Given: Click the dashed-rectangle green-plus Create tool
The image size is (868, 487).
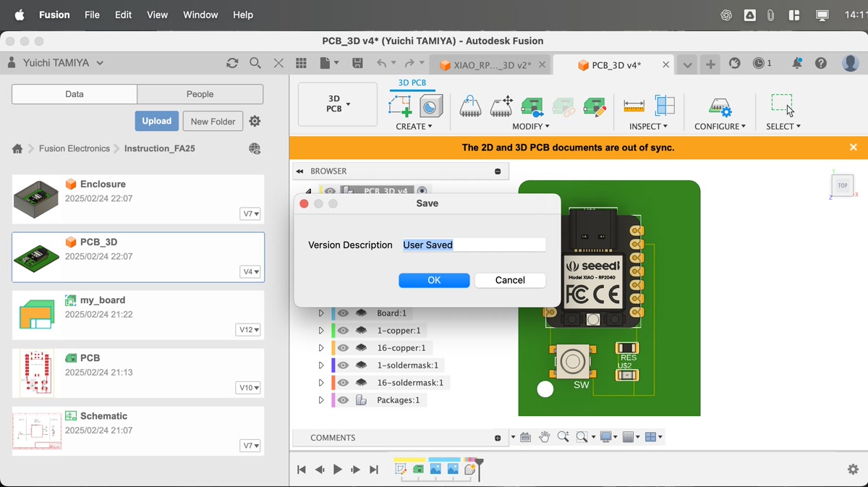Looking at the screenshot, I should pos(400,106).
